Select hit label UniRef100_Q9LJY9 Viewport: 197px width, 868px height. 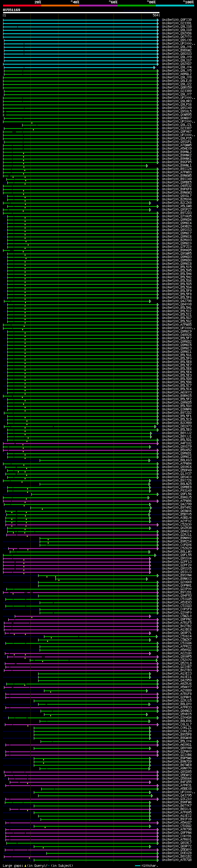[x=177, y=57]
